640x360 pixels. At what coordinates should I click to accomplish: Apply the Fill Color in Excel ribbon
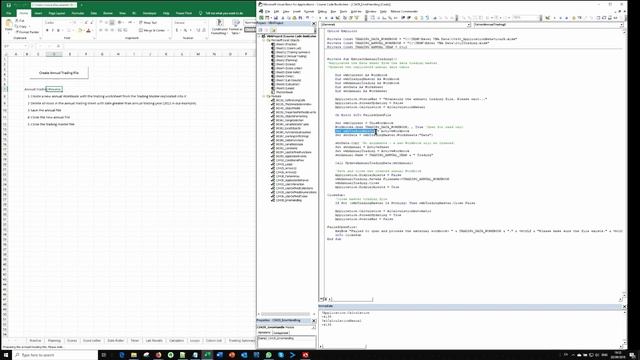coord(80,31)
